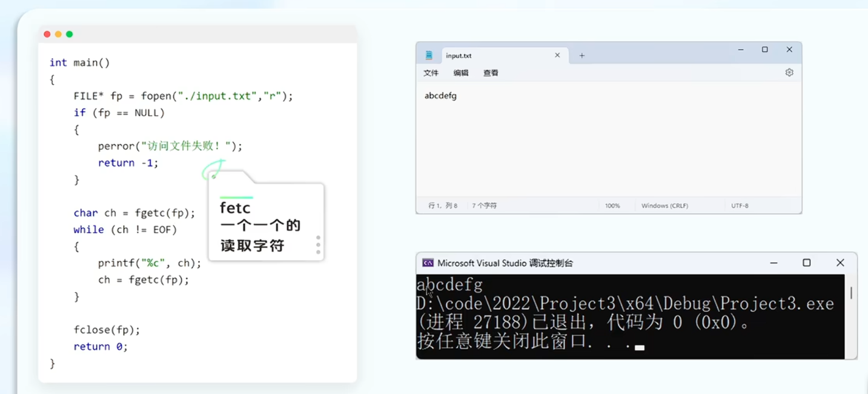Click the console vertical scrollbar thumb
The height and width of the screenshot is (394, 868).
point(851,293)
